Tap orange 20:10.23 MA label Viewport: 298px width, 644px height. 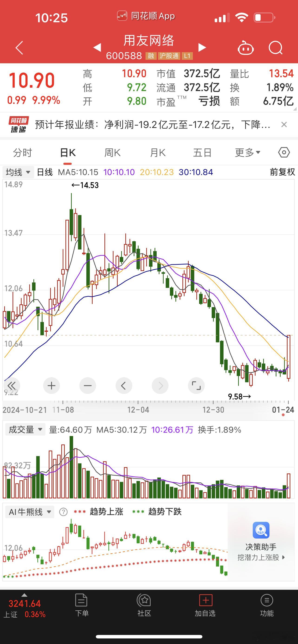(x=157, y=172)
